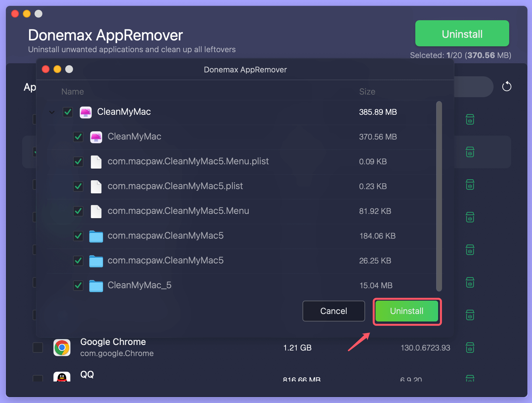Screen dimensions: 532x403
Task: Check the Google Chrome checkbox
Action: pyautogui.click(x=38, y=348)
